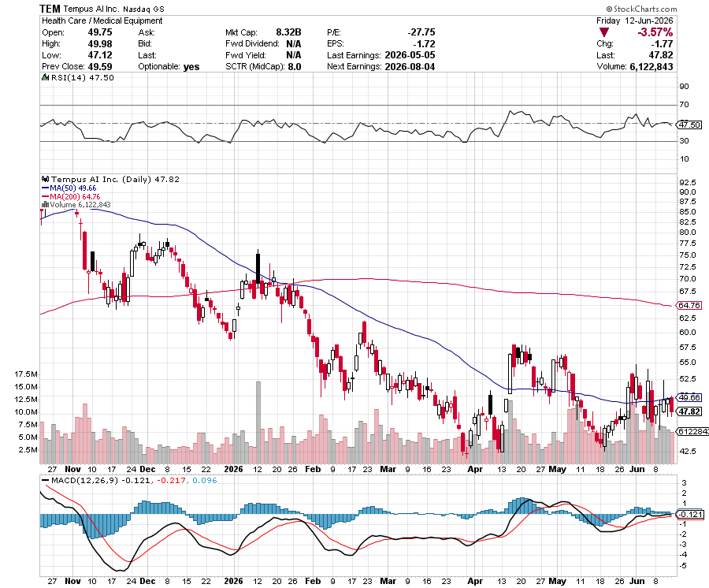The image size is (709, 588).
Task: Click the Optionable yes value
Action: [191, 66]
